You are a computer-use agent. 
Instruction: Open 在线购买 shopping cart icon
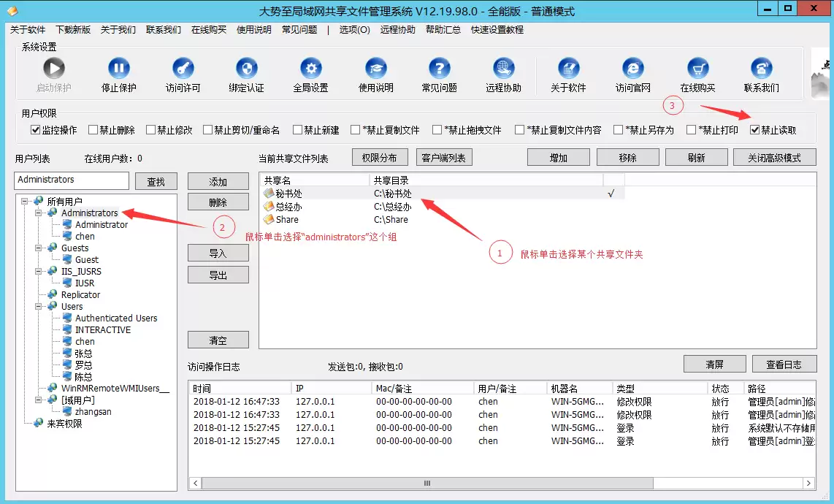point(698,68)
